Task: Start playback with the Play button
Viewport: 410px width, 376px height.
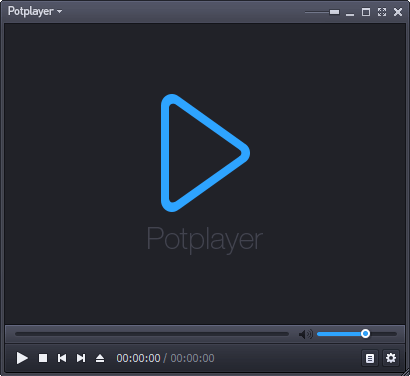Action: click(22, 358)
